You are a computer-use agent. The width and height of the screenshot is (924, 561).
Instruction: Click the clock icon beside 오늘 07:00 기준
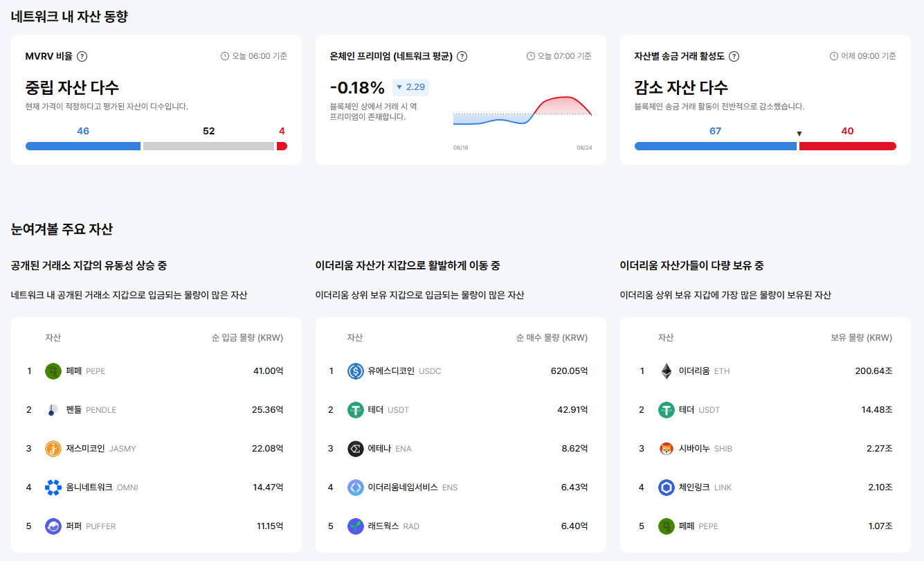click(x=531, y=56)
